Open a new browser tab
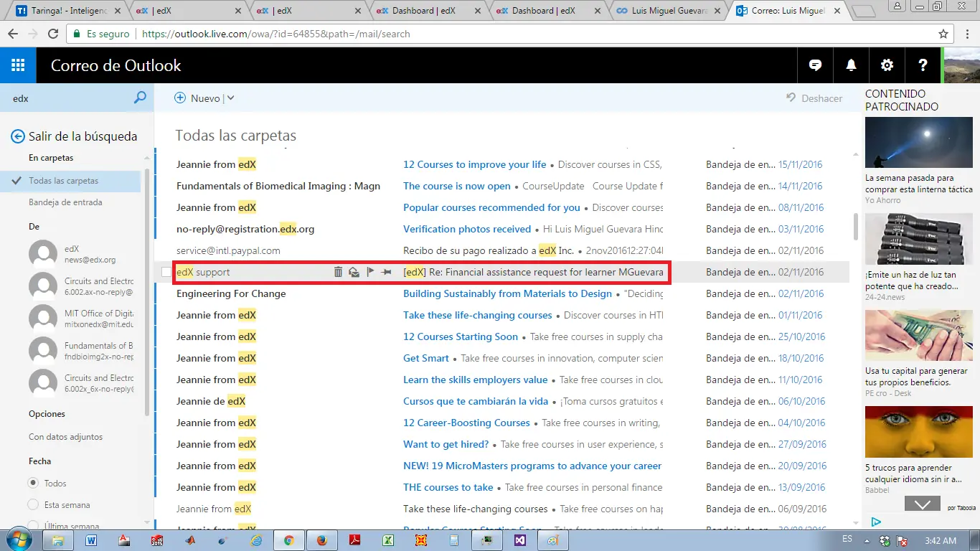 (864, 11)
